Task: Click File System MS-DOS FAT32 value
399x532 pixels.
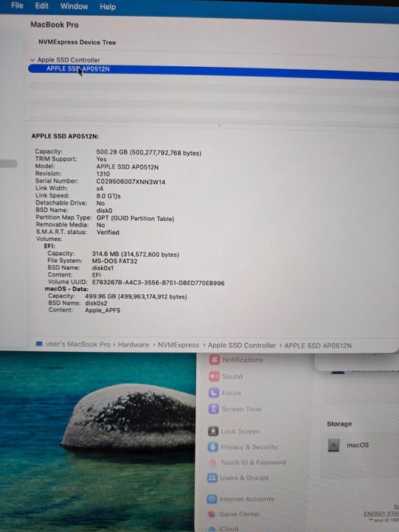Action: (x=114, y=261)
